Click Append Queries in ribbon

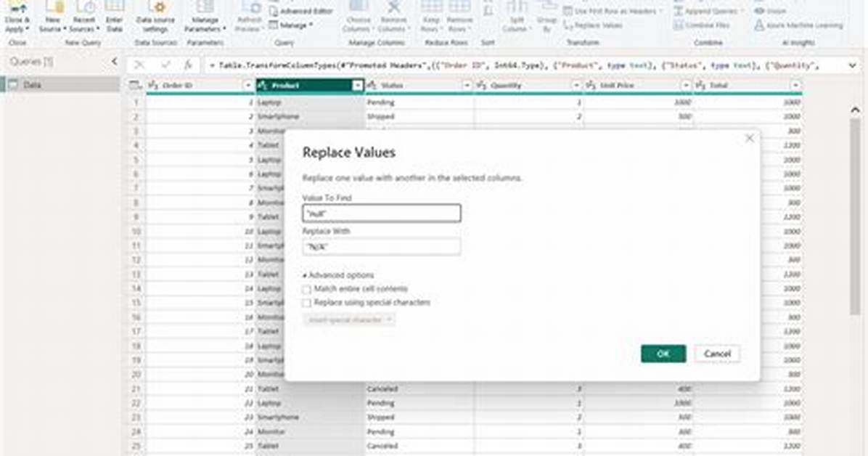point(708,11)
